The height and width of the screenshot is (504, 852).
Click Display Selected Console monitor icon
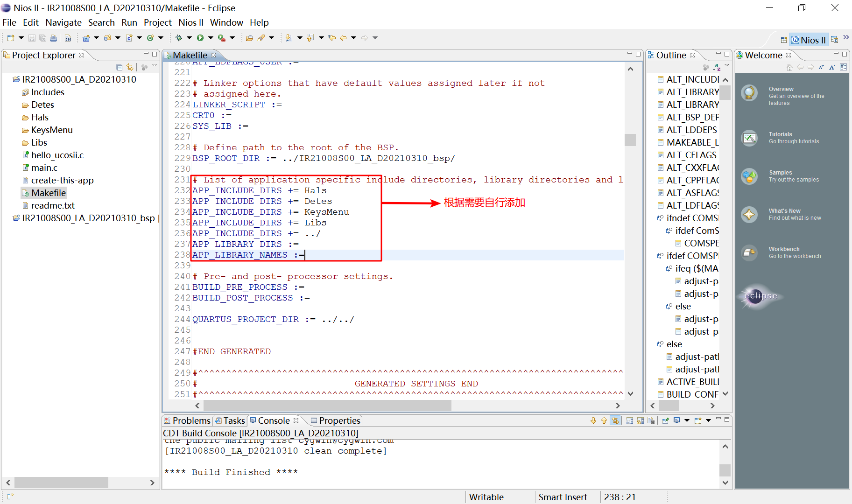click(x=676, y=420)
